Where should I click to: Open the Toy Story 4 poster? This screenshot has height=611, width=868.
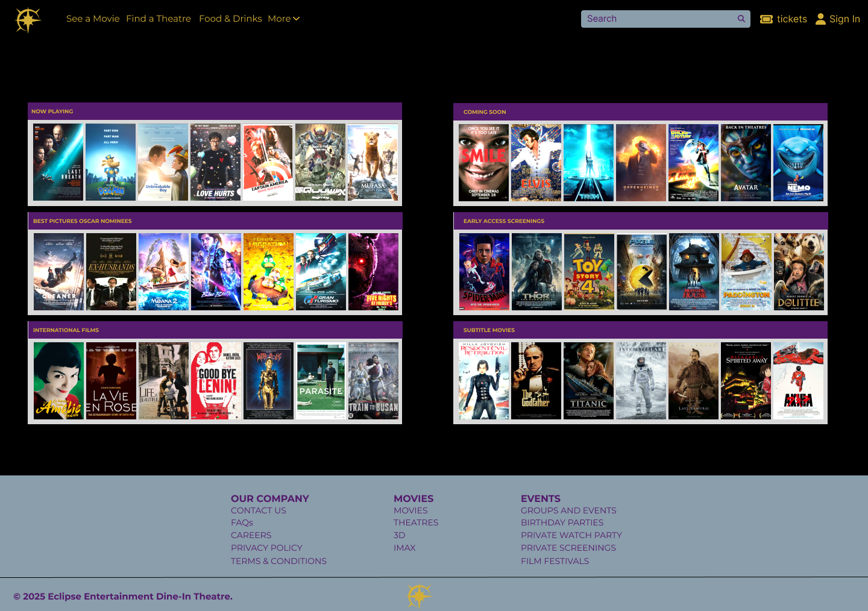click(589, 272)
